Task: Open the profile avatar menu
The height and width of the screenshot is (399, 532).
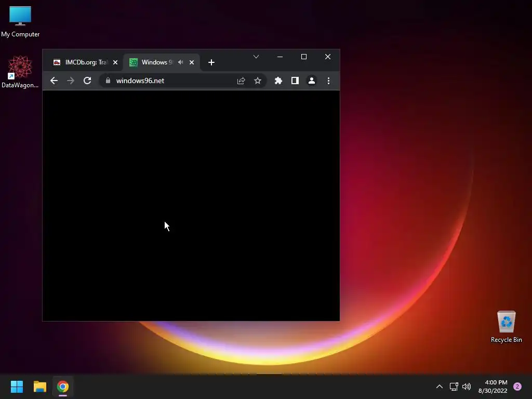Action: click(312, 81)
